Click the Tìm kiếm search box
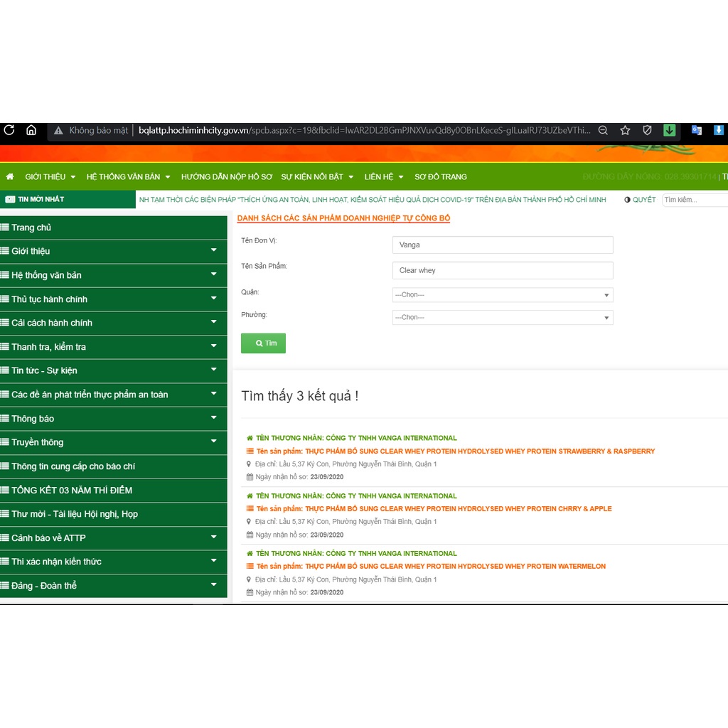This screenshot has height=728, width=728. pyautogui.click(x=693, y=200)
